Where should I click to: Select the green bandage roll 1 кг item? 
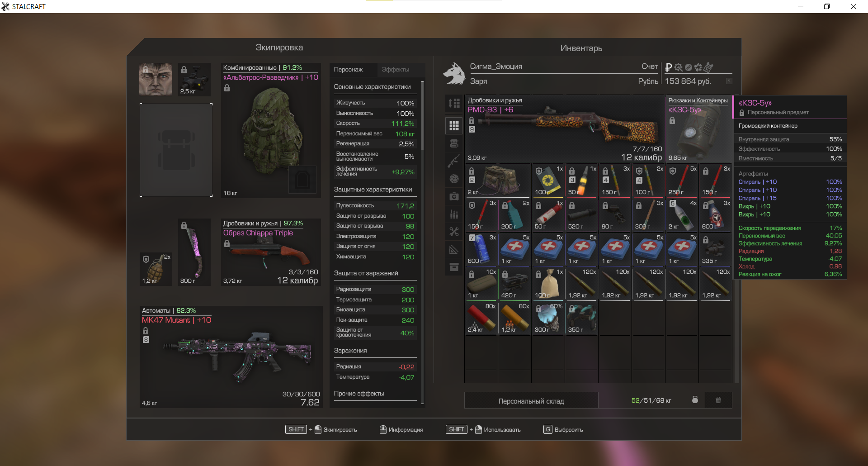coord(481,284)
